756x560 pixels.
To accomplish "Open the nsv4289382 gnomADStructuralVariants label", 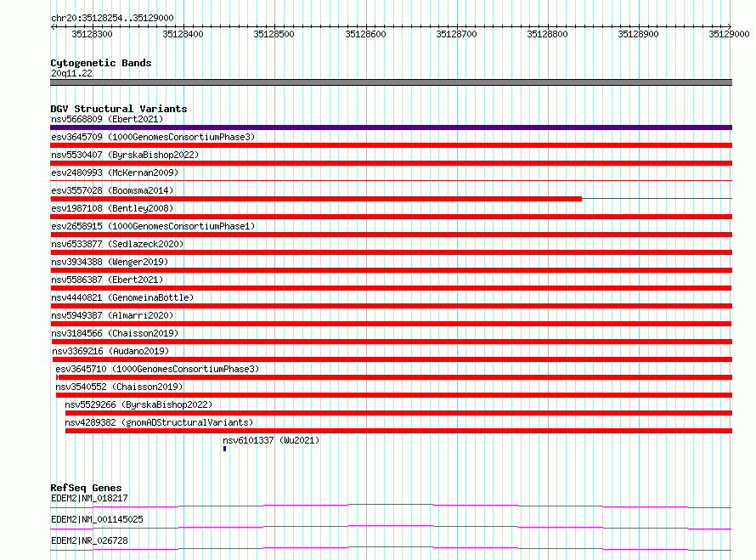I will pyautogui.click(x=159, y=422).
